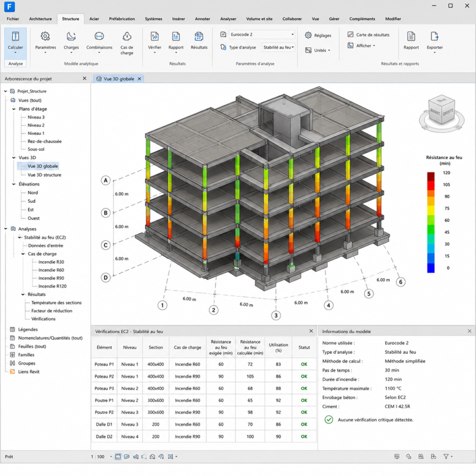Click the application F logo
Viewport: 476px width, 476px height.
9,7
